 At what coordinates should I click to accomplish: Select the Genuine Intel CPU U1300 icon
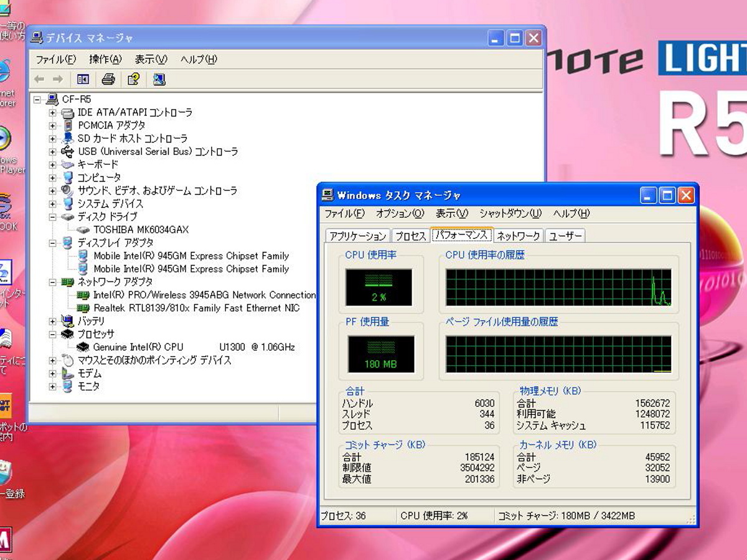click(x=83, y=347)
